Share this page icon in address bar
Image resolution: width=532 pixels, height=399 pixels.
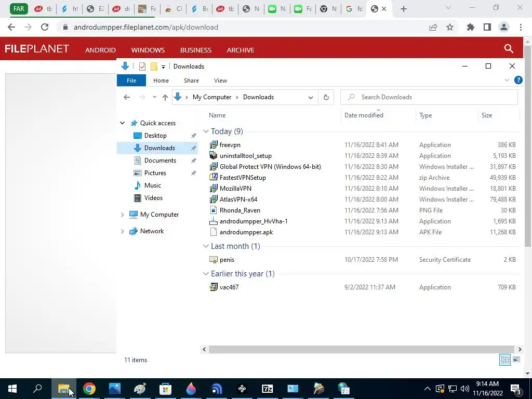(433, 27)
